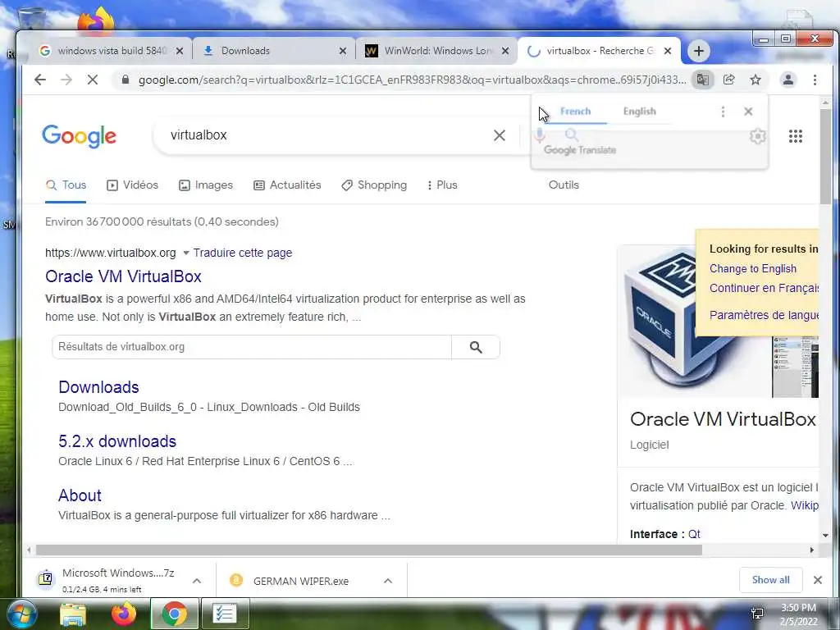The height and width of the screenshot is (630, 840).
Task: Open the Images results filter
Action: tap(206, 185)
